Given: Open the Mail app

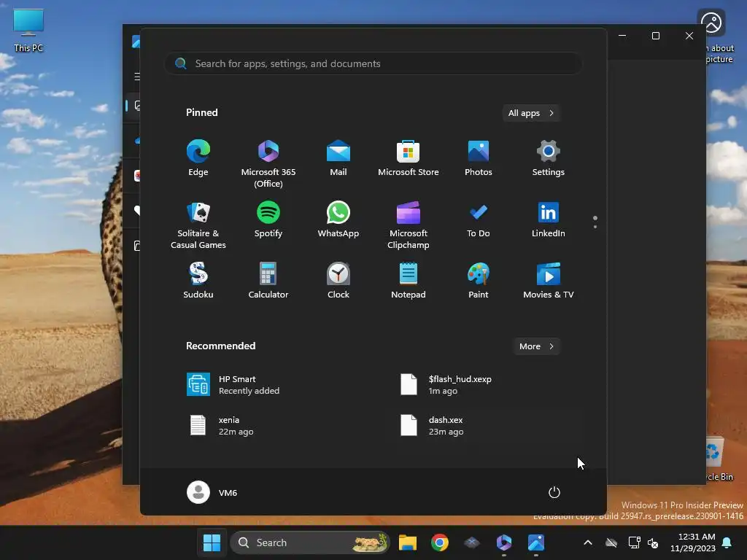Looking at the screenshot, I should pyautogui.click(x=338, y=158).
